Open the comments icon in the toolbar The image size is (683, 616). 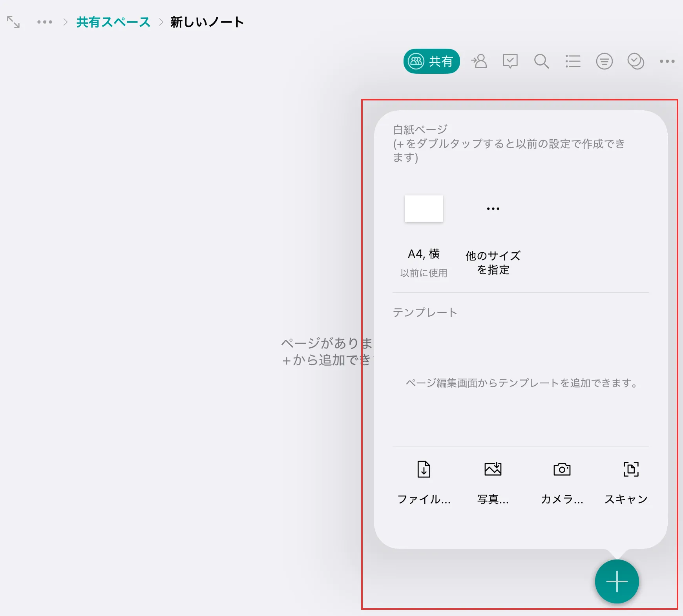(x=510, y=61)
